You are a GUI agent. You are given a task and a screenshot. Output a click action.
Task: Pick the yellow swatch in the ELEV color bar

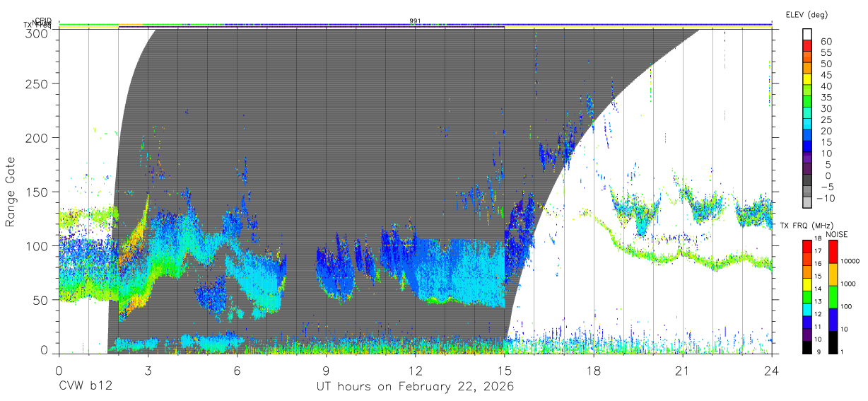(x=808, y=79)
